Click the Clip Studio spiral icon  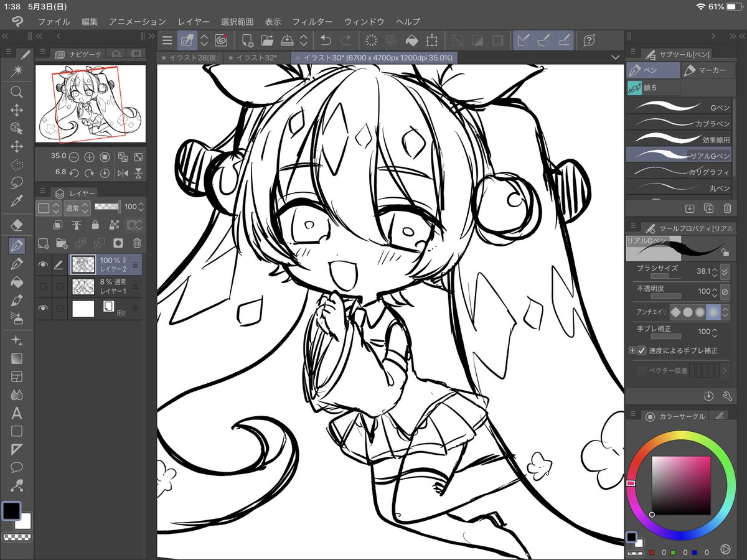[x=220, y=40]
